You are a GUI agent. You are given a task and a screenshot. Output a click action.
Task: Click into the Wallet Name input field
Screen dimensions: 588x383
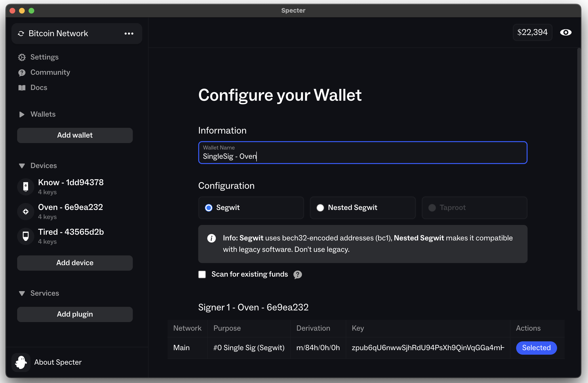click(x=363, y=153)
